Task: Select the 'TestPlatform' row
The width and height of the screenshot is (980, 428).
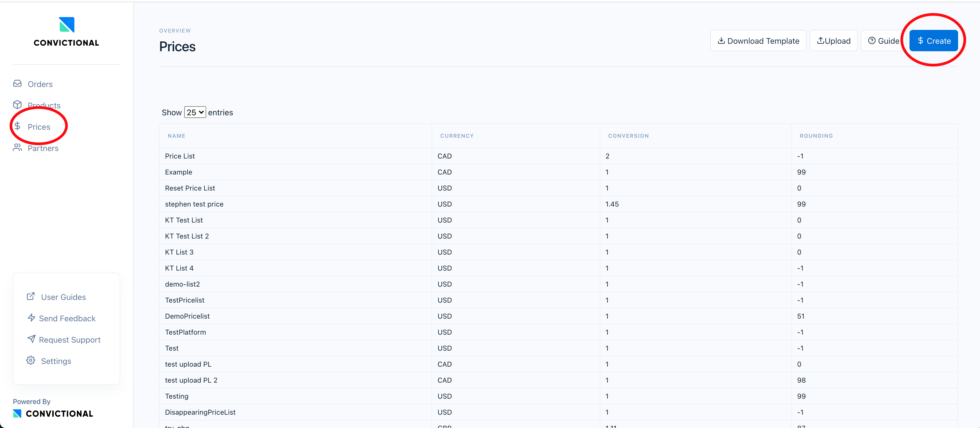Action: (x=558, y=332)
